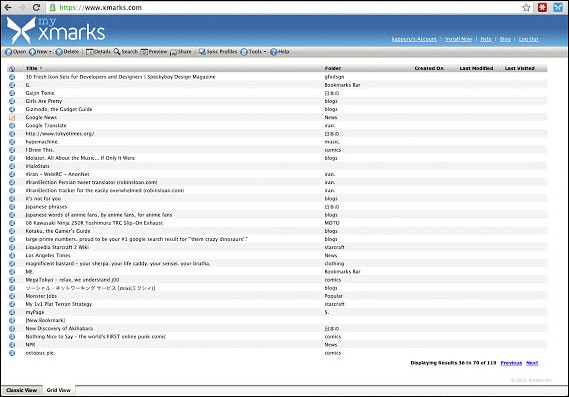Click bookmark icon for Japanese phrases
The image size is (569, 397).
12,207
